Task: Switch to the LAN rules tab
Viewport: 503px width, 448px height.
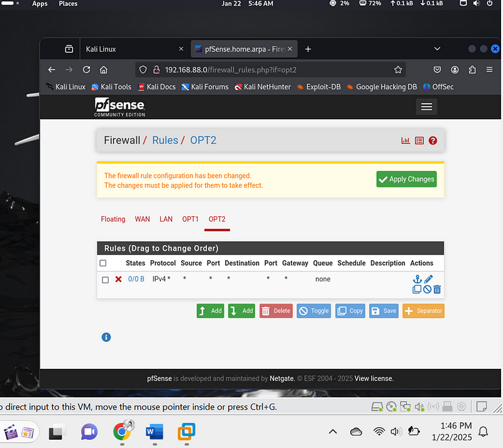Action: [166, 219]
